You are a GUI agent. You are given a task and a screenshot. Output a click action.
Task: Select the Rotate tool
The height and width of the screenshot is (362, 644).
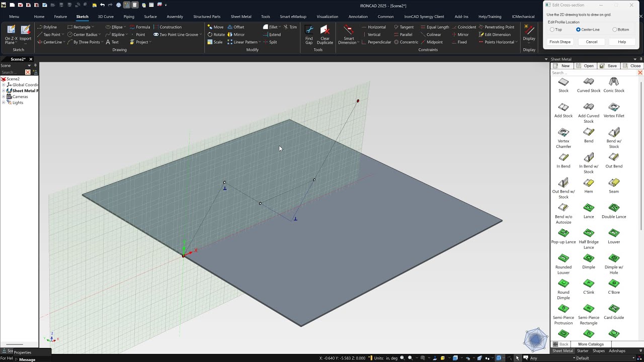tap(216, 35)
